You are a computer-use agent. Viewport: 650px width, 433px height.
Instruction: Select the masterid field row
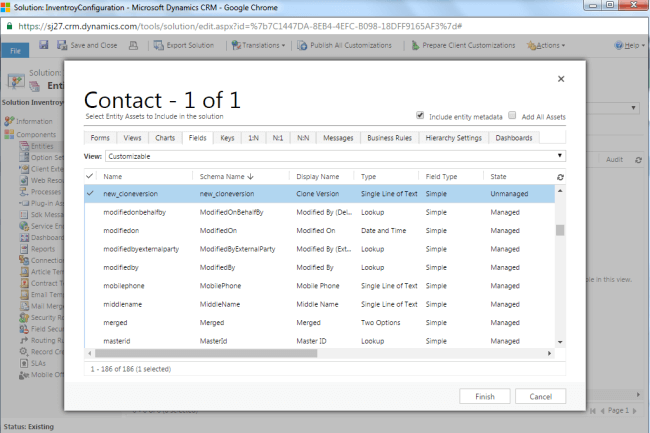[319, 341]
